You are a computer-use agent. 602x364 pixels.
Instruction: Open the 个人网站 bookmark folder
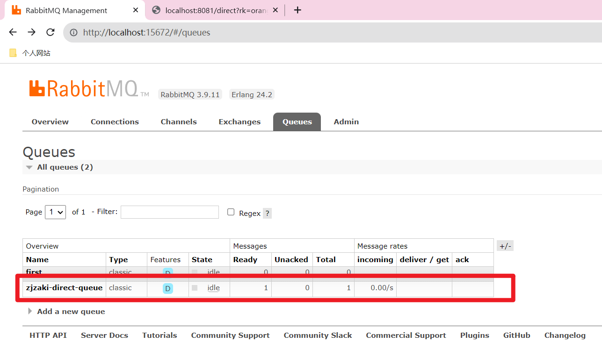[30, 53]
